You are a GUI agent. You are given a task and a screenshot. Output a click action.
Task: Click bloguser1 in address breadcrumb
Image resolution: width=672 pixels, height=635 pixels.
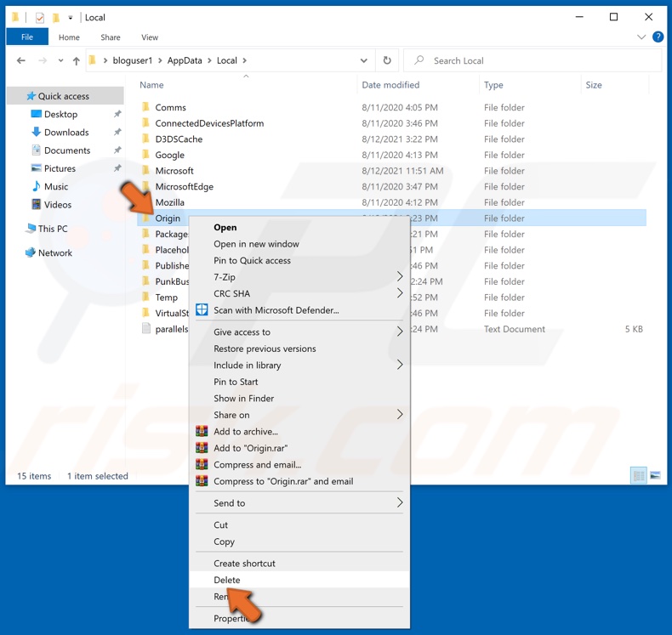[x=133, y=60]
